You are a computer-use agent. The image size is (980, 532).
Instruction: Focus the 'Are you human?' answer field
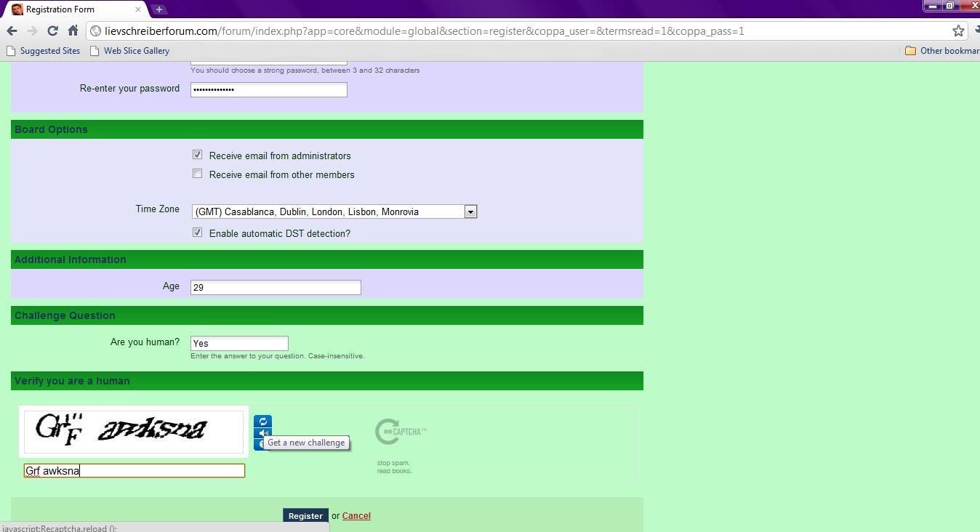(x=239, y=343)
